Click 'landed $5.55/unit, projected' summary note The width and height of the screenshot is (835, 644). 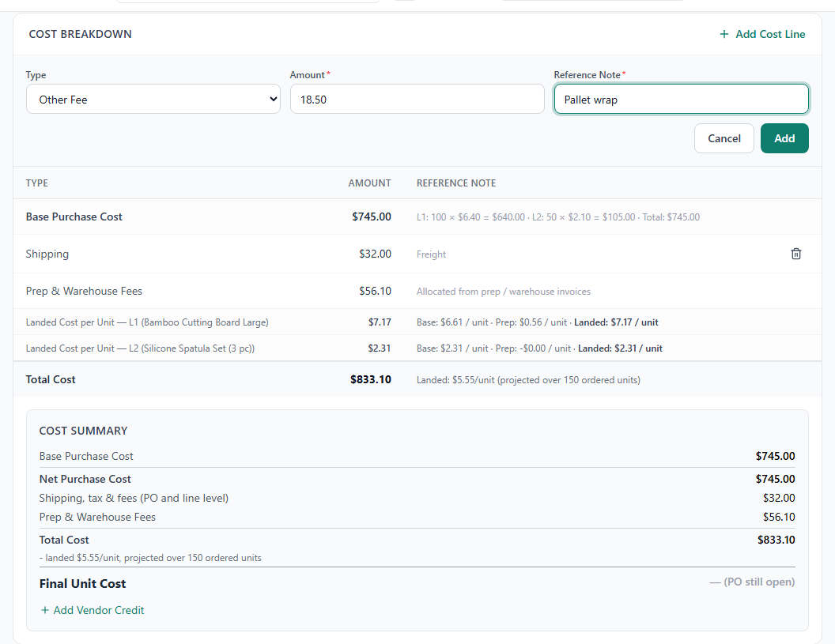click(x=150, y=558)
